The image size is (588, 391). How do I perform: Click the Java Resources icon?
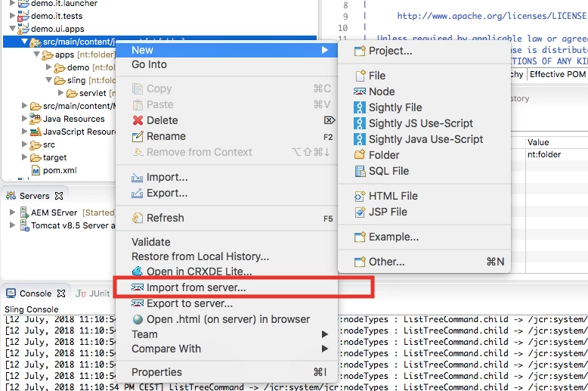pos(36,119)
